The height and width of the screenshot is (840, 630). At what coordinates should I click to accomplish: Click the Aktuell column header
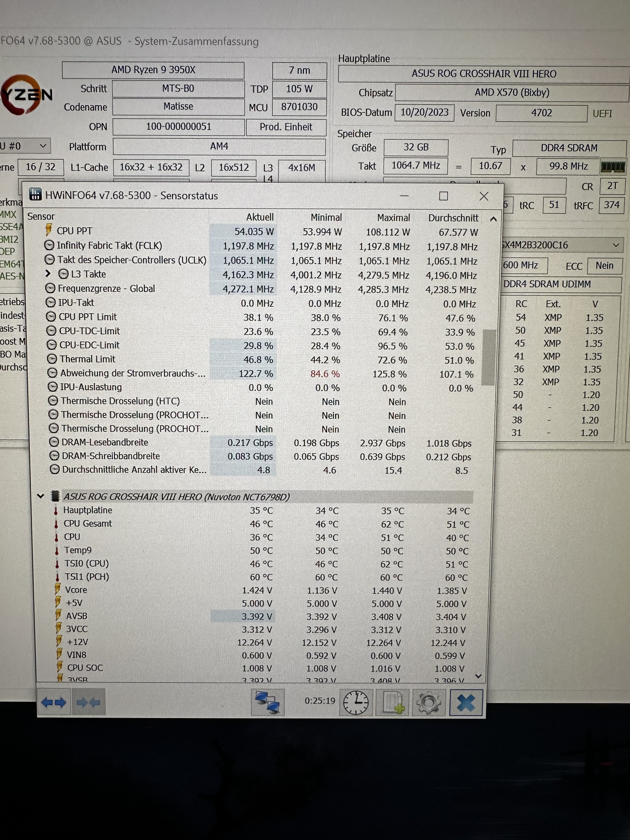point(260,217)
